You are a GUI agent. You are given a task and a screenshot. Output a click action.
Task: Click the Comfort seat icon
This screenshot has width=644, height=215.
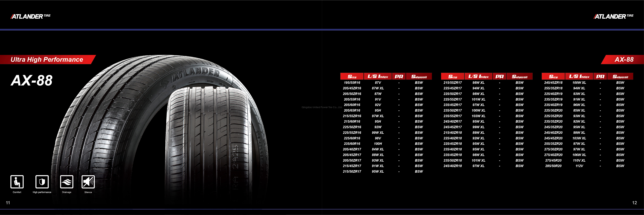tap(17, 182)
